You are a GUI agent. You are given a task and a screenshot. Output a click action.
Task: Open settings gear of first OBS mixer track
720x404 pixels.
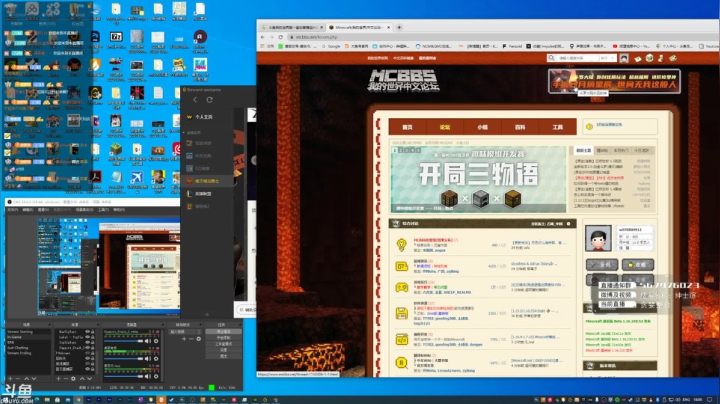pos(156,341)
